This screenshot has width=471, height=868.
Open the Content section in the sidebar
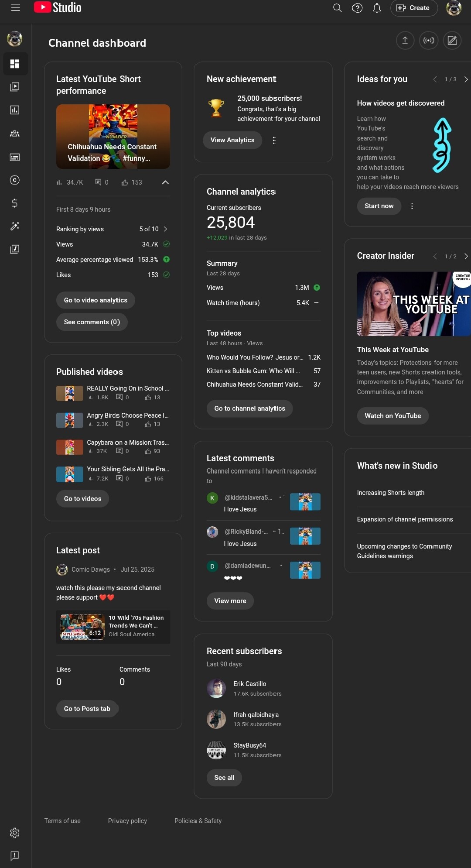click(x=15, y=87)
